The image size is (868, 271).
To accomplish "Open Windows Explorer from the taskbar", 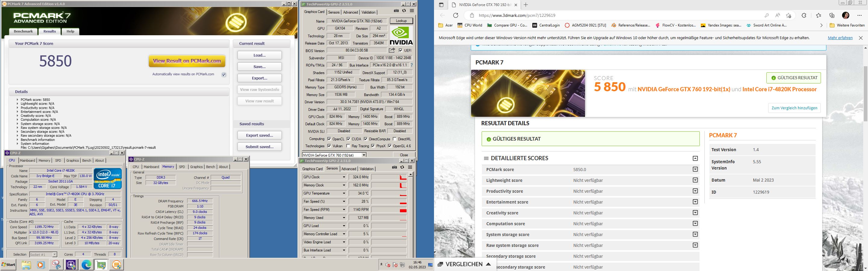I will (26, 265).
